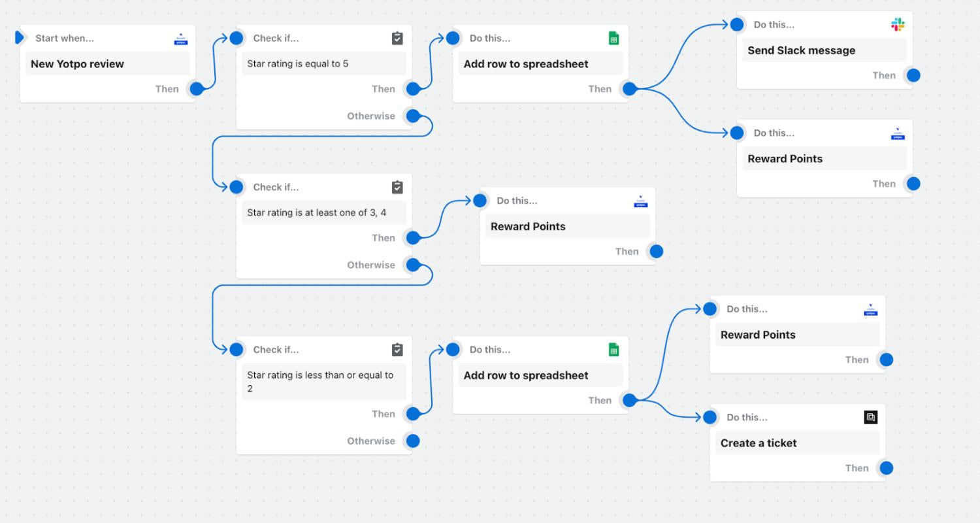Click Google Sheets icon on top Add row card

pyautogui.click(x=613, y=39)
